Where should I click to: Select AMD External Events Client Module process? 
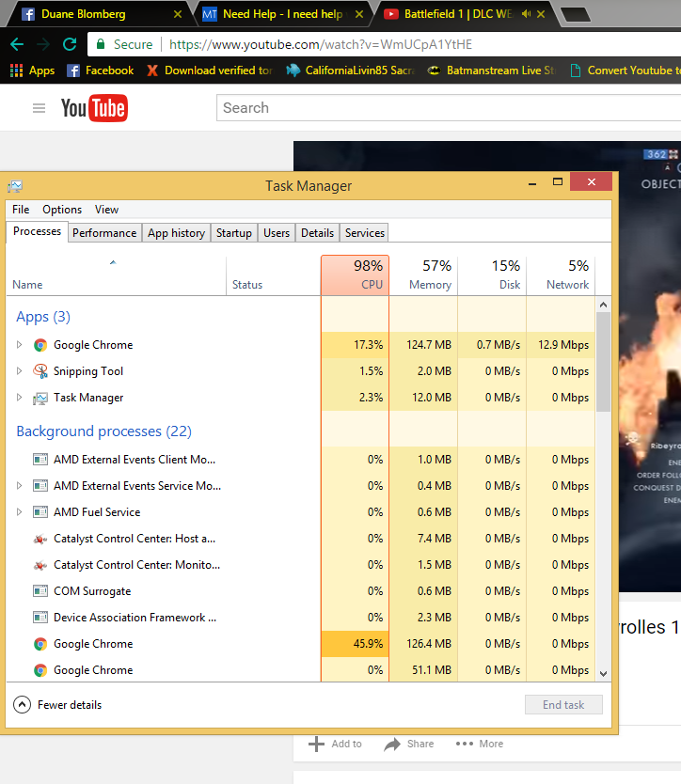301,460
